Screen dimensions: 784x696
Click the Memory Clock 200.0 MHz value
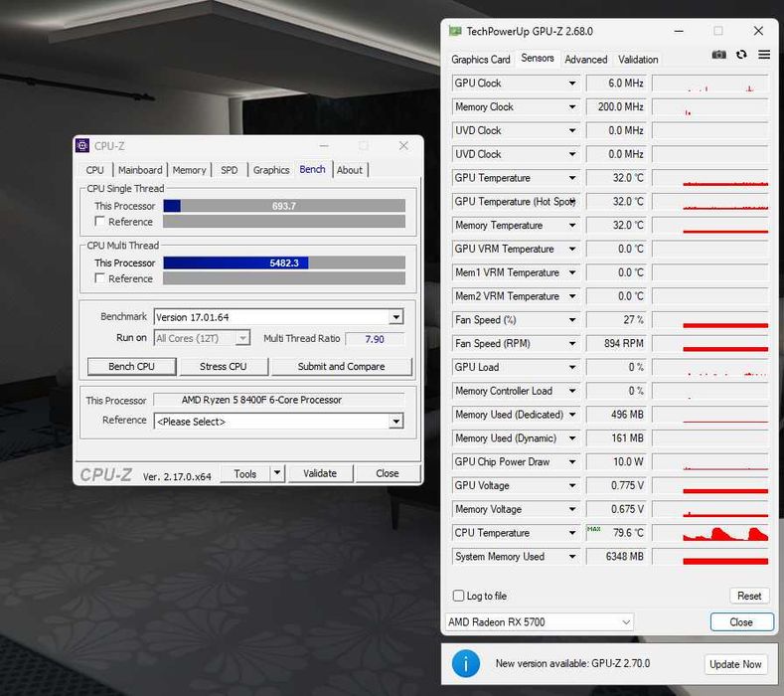click(x=616, y=106)
